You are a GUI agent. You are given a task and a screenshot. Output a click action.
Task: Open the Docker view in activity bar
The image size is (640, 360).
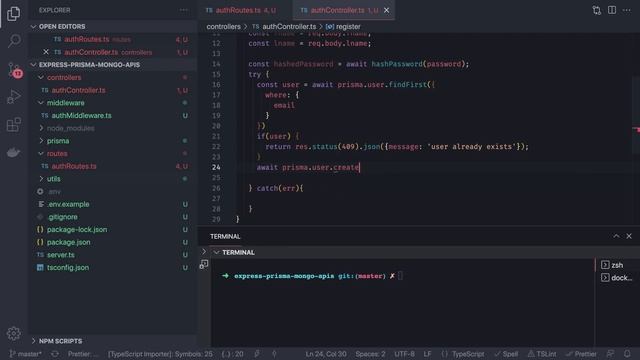pos(13,152)
